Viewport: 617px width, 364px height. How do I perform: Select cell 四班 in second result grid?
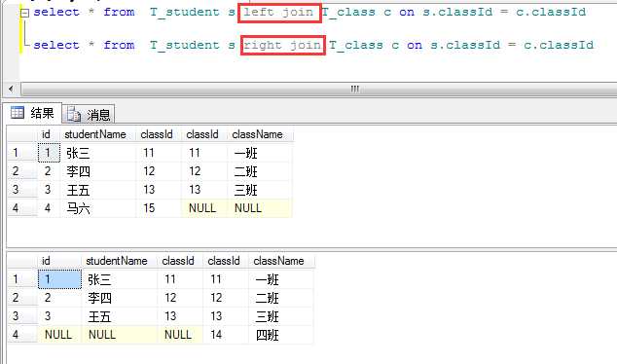[281, 335]
